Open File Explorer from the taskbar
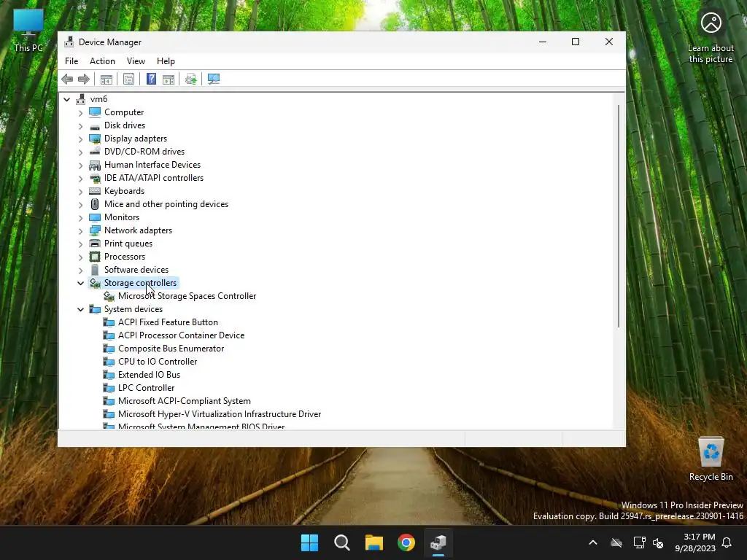This screenshot has width=747, height=560. [374, 542]
